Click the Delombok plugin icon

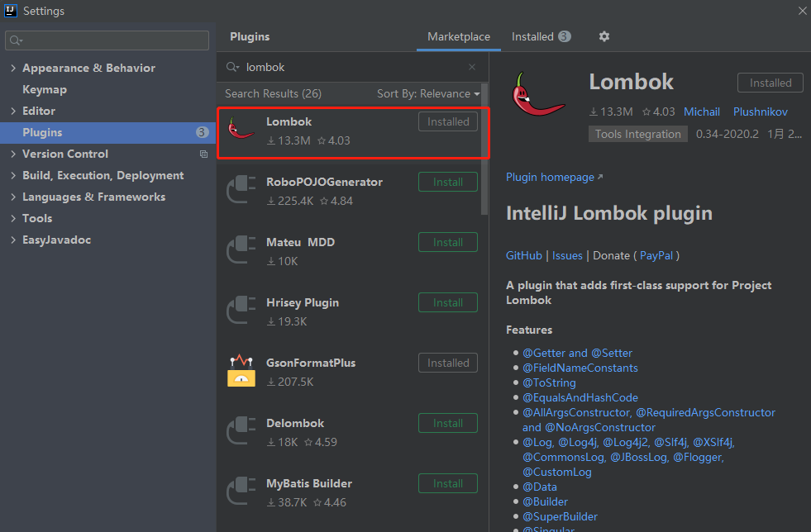coord(241,431)
